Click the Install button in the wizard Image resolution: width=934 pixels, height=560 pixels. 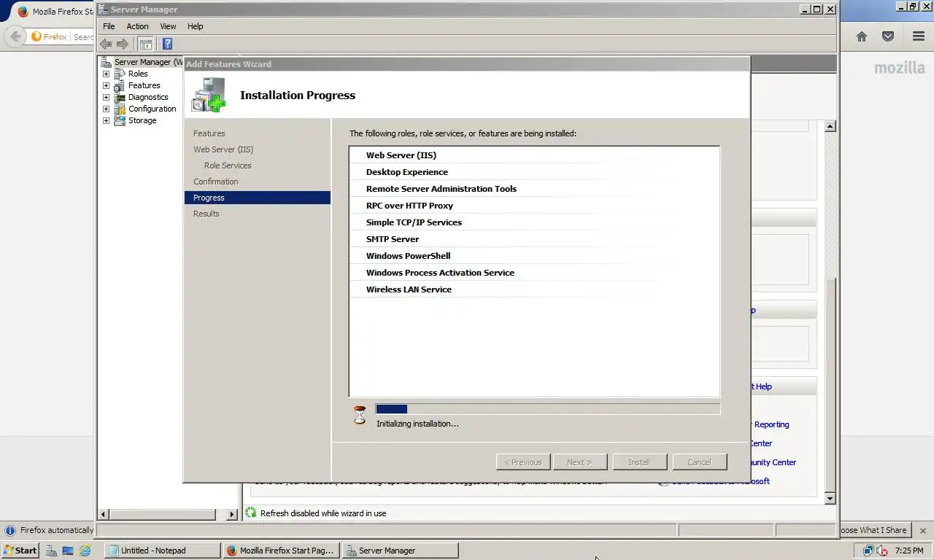tap(638, 462)
